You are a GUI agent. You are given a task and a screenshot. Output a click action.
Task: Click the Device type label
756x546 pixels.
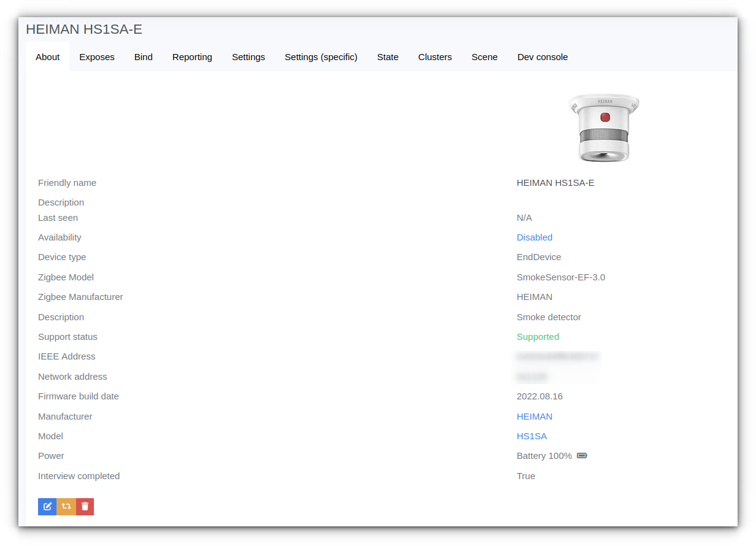click(62, 257)
